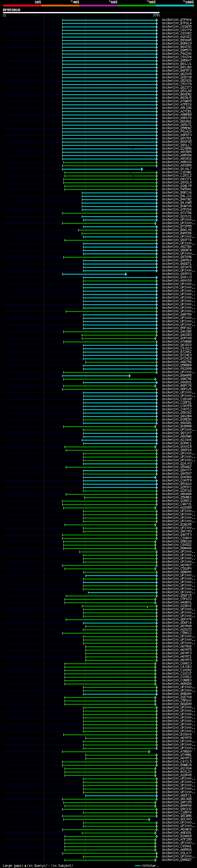Select the UniRef100_B5X610 label
The image size is (197, 868).
point(177,484)
